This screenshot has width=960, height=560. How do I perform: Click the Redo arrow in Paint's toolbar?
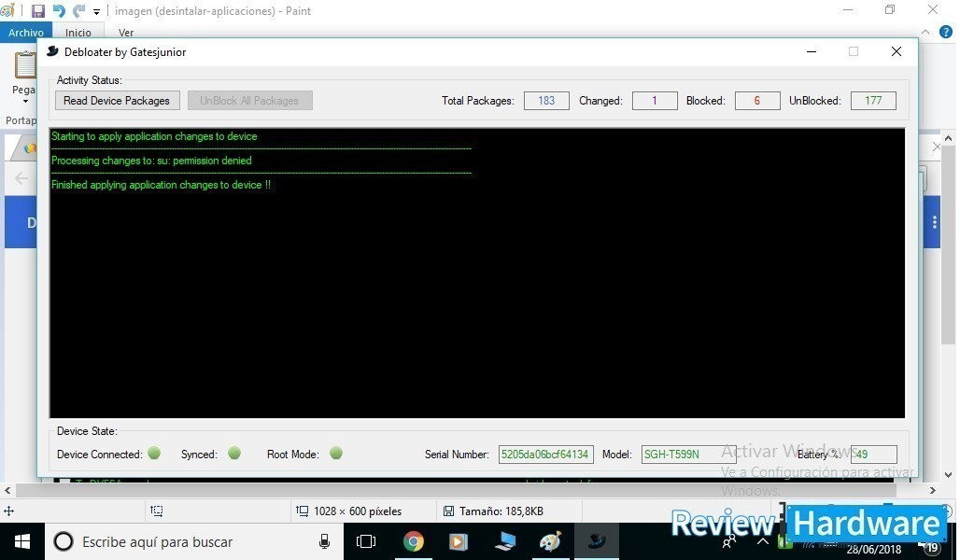tap(79, 11)
